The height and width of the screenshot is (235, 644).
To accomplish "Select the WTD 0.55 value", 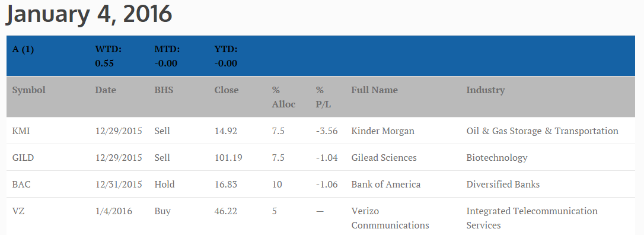I will click(x=104, y=63).
